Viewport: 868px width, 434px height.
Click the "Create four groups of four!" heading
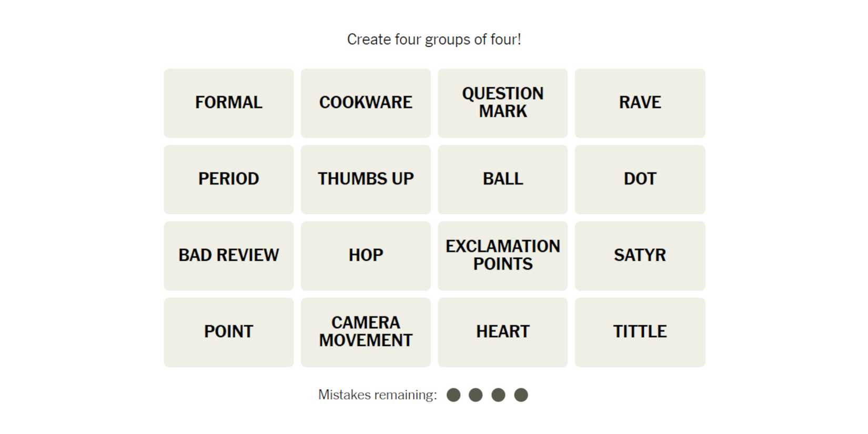(434, 39)
